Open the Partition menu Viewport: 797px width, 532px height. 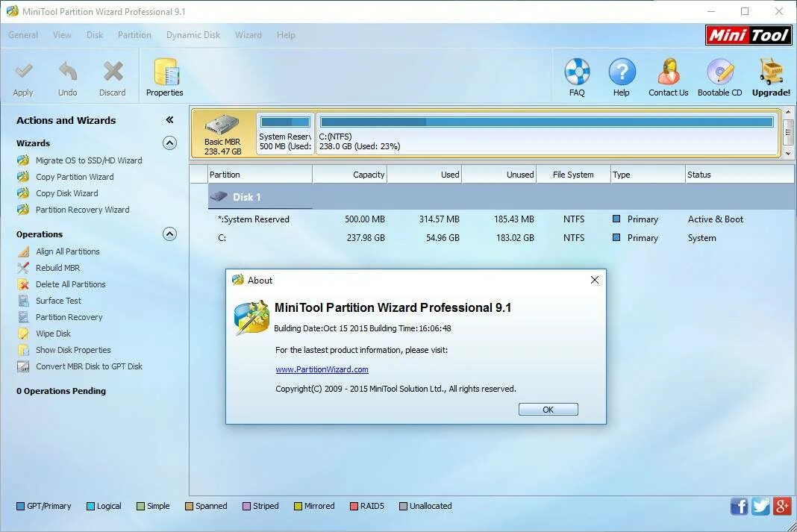click(x=134, y=35)
